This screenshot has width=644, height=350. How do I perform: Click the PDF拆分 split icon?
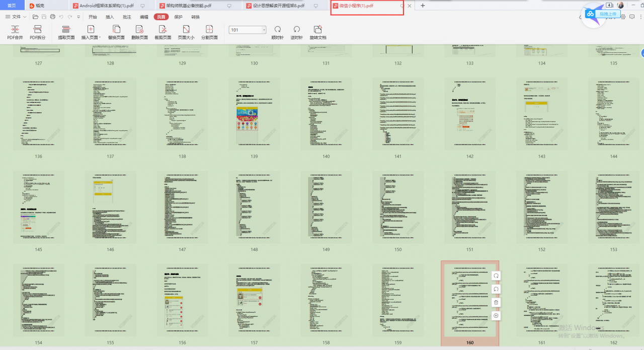coord(37,30)
